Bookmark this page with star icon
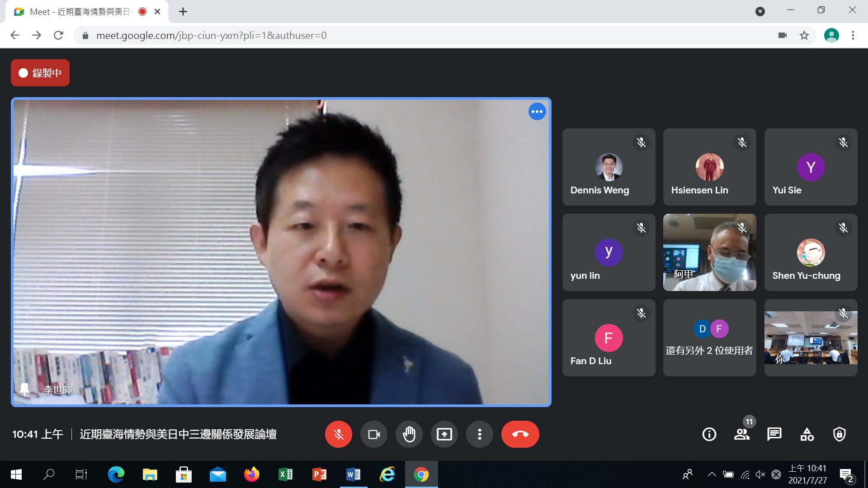 point(804,35)
